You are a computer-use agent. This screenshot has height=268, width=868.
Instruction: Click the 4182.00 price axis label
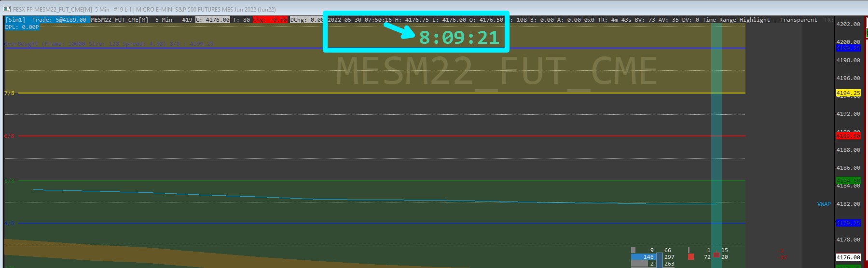coord(848,204)
